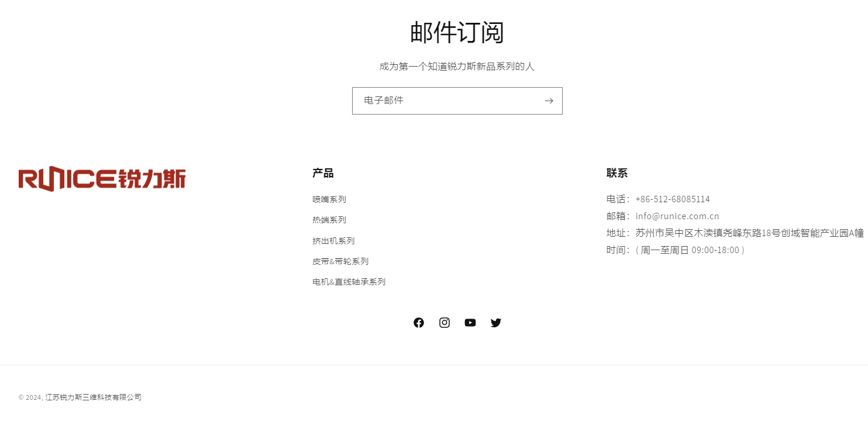868x422 pixels.
Task: Click the play symbol in YouTube icon
Action: (x=470, y=322)
